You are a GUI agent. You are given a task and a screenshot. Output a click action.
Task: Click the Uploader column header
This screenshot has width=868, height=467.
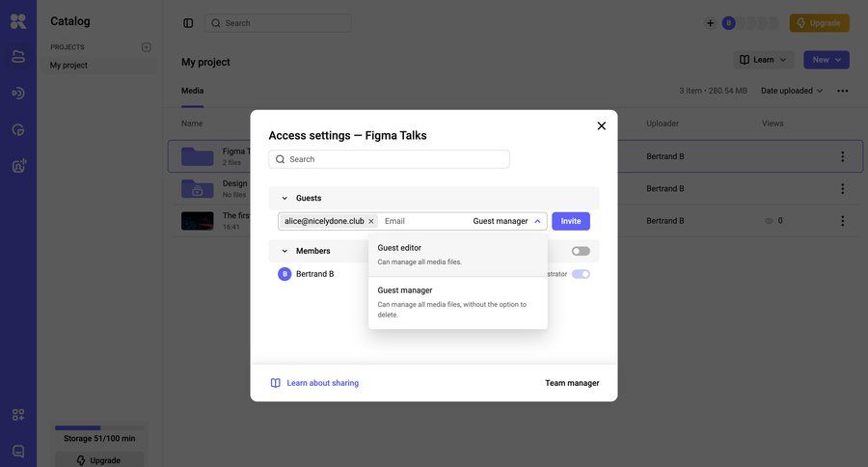662,124
